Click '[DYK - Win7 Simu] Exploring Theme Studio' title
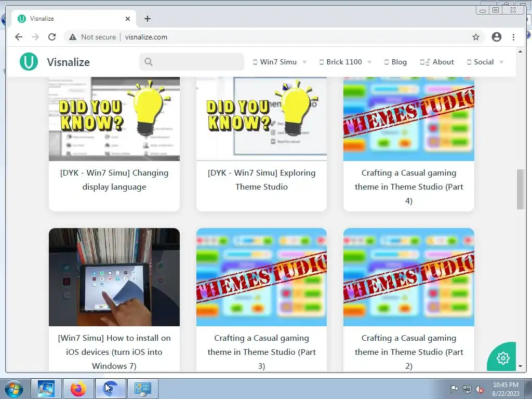The width and height of the screenshot is (532, 399). coord(262,180)
